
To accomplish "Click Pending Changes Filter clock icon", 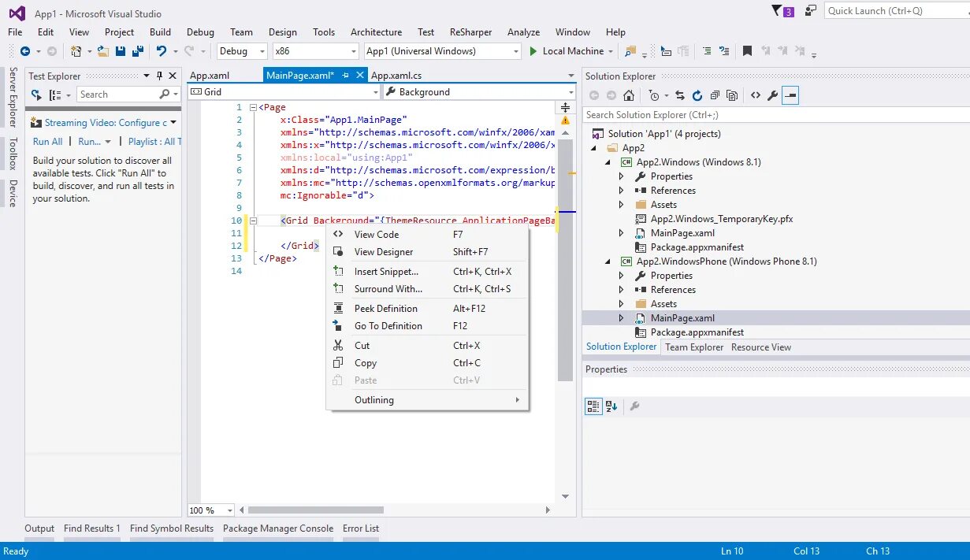I will (653, 95).
